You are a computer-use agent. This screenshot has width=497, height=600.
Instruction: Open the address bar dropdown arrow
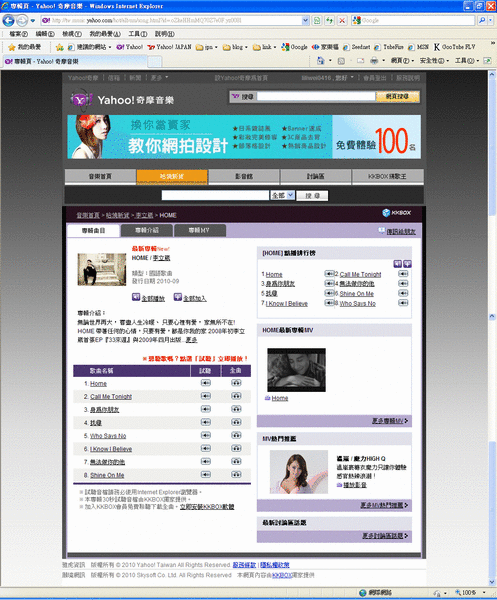[x=305, y=20]
